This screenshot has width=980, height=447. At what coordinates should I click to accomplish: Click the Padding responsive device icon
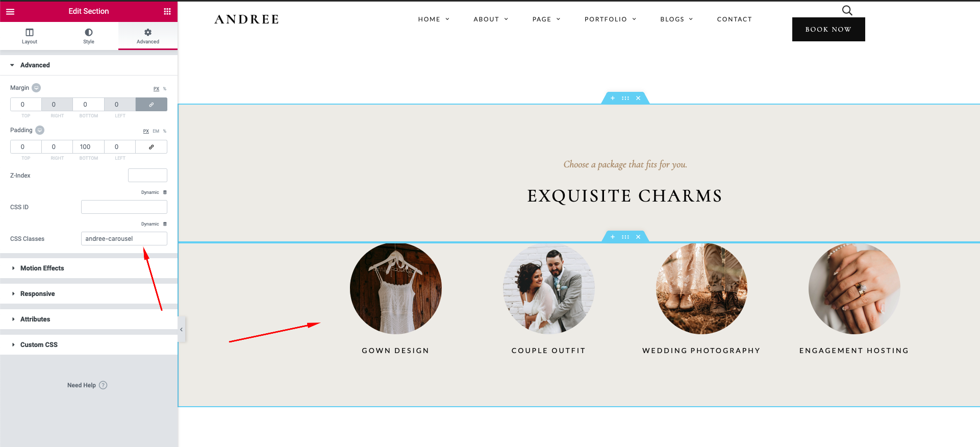pos(40,130)
